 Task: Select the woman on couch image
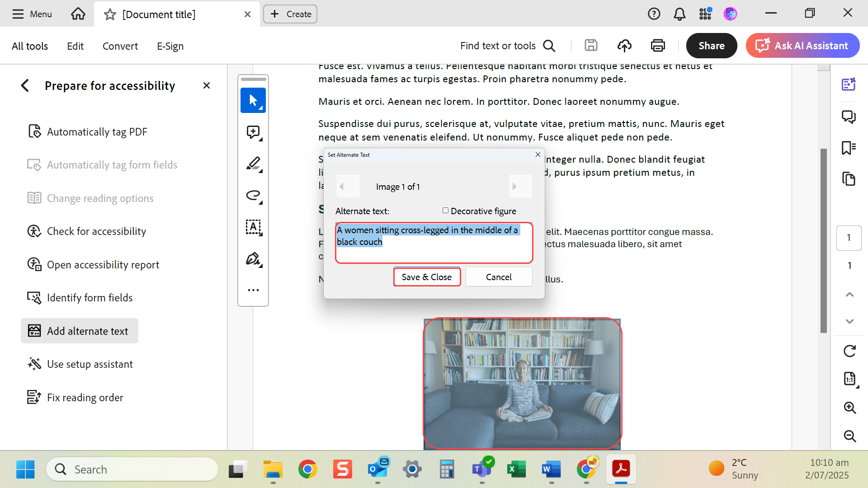[522, 384]
